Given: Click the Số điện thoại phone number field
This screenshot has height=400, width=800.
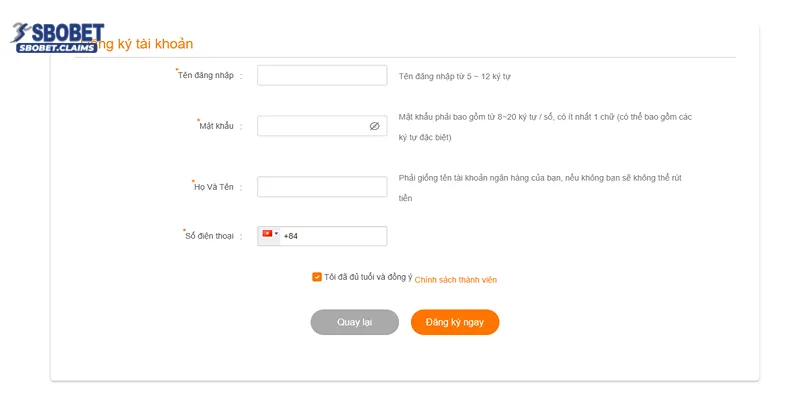Looking at the screenshot, I should [x=334, y=236].
